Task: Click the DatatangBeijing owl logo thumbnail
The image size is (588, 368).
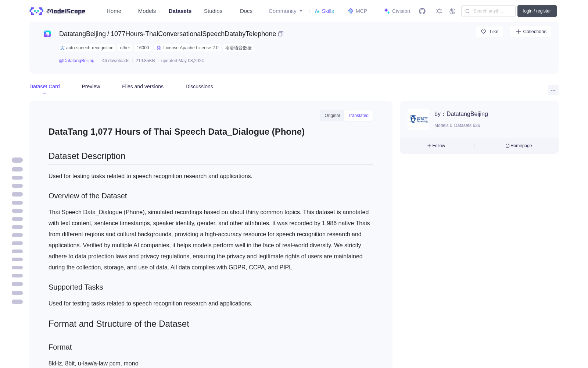Action: tap(418, 119)
